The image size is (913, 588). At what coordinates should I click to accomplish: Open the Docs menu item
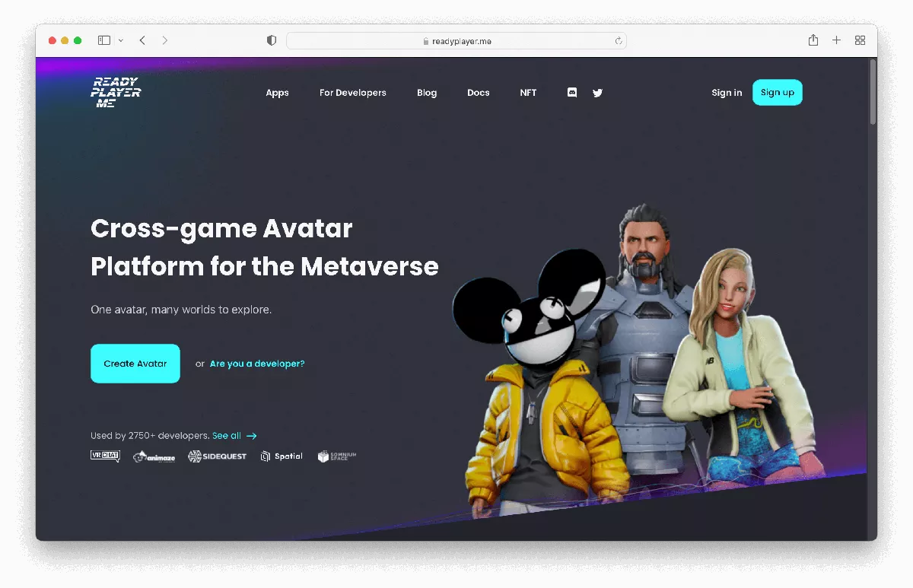pyautogui.click(x=479, y=93)
